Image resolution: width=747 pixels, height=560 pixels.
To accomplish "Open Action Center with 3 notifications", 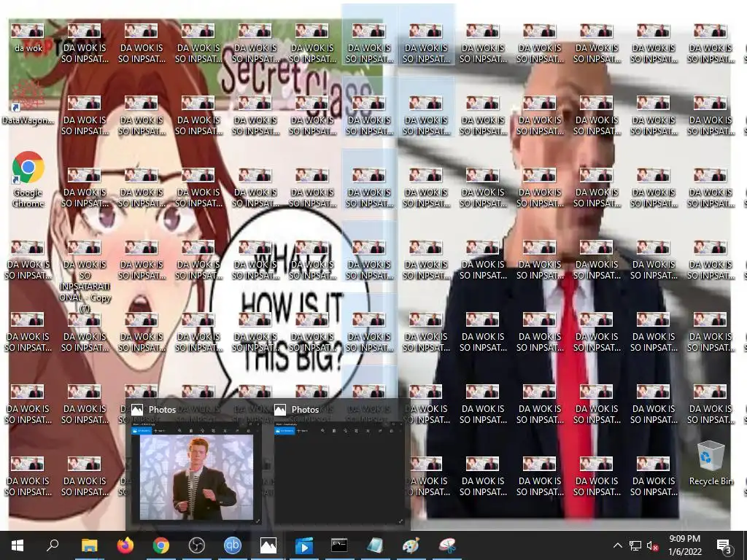I will (724, 546).
